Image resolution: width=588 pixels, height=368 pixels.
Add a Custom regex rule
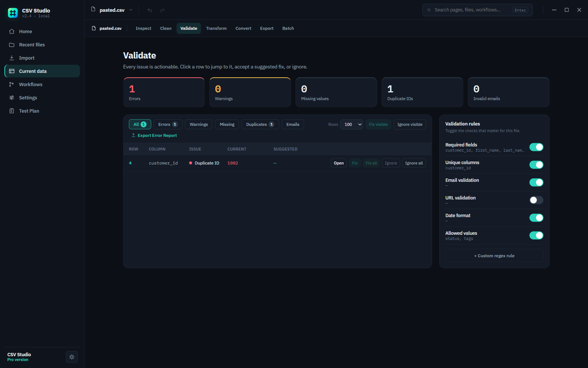pyautogui.click(x=494, y=256)
